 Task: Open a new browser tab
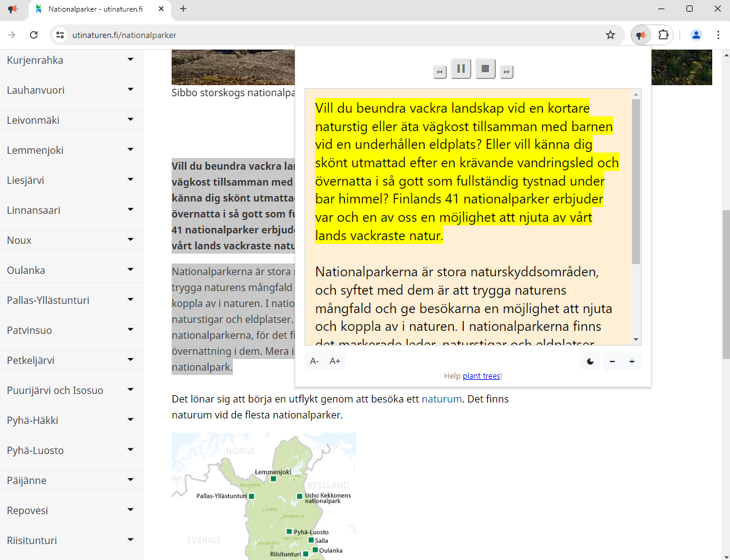[183, 9]
